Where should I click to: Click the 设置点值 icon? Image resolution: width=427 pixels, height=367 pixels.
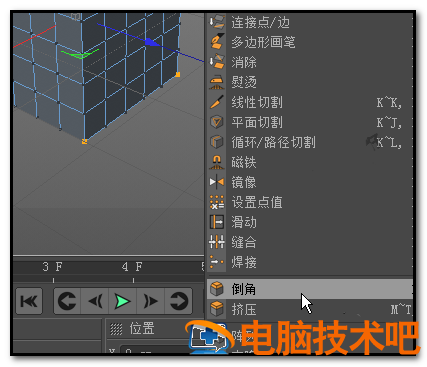[x=217, y=202]
